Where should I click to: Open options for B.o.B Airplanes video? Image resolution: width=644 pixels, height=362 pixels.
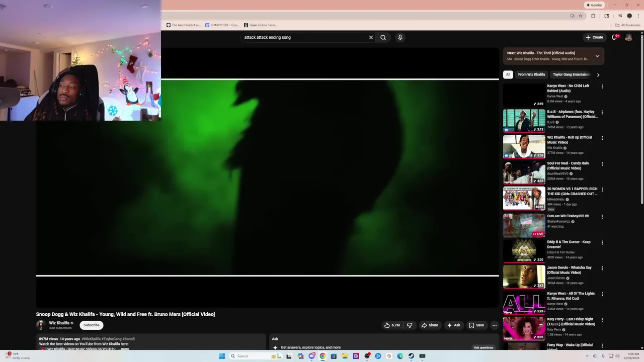(602, 112)
